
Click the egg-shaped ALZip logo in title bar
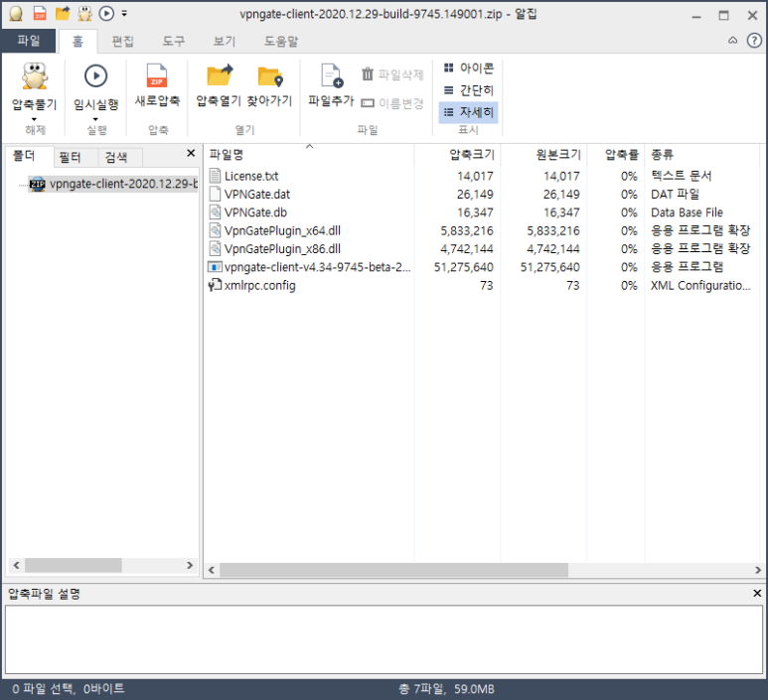(16, 14)
